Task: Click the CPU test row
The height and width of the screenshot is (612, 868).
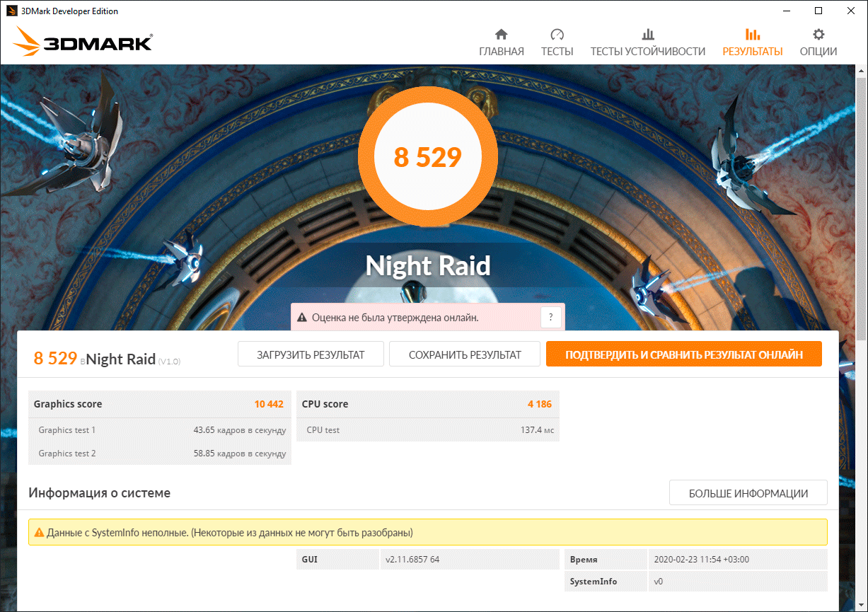Action: click(428, 429)
